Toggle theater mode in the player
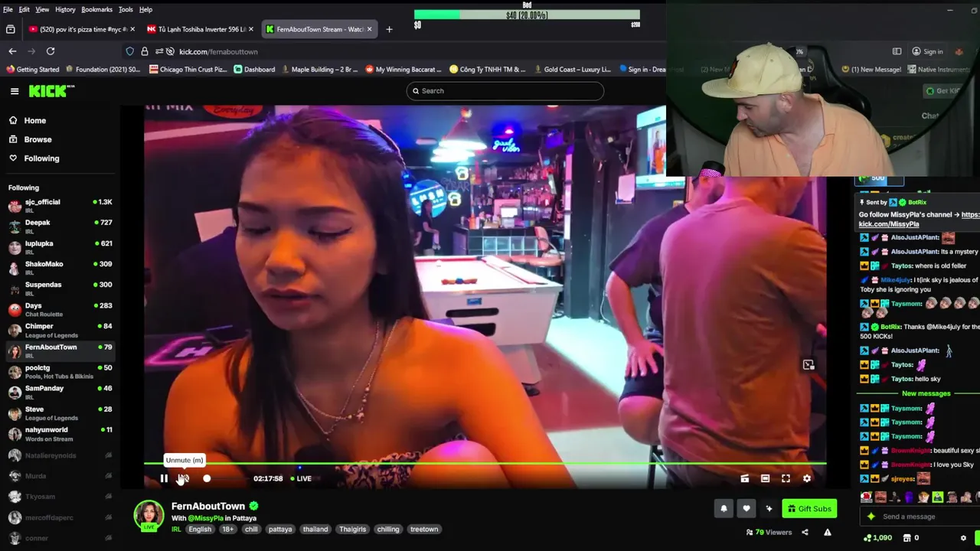 point(765,478)
